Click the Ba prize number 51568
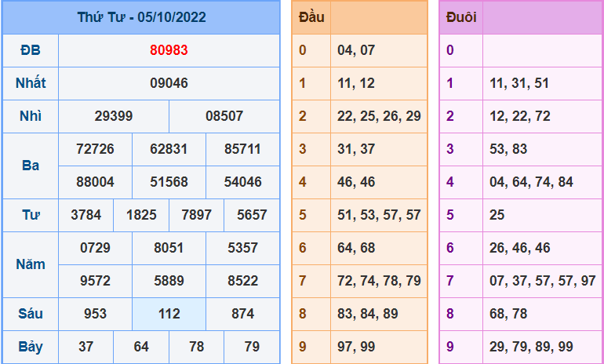The width and height of the screenshot is (604, 364). pyautogui.click(x=169, y=182)
